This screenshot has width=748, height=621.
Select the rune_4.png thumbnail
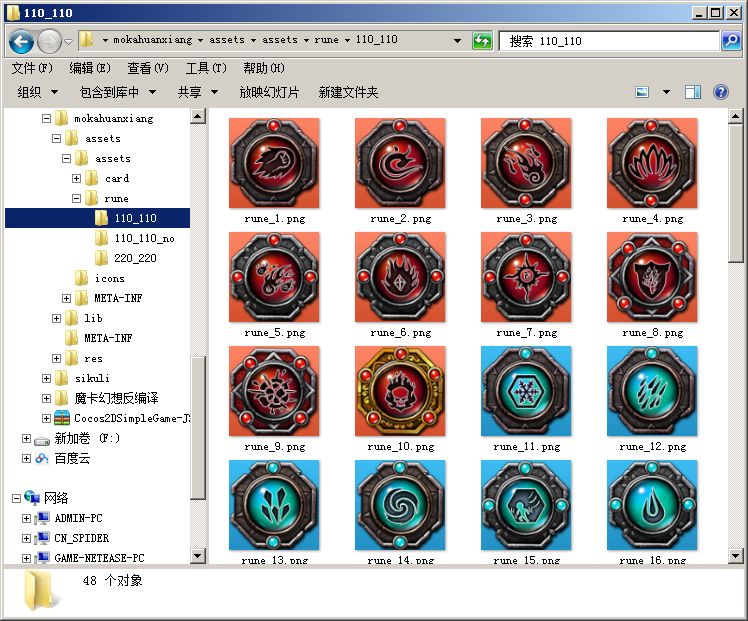pos(652,163)
